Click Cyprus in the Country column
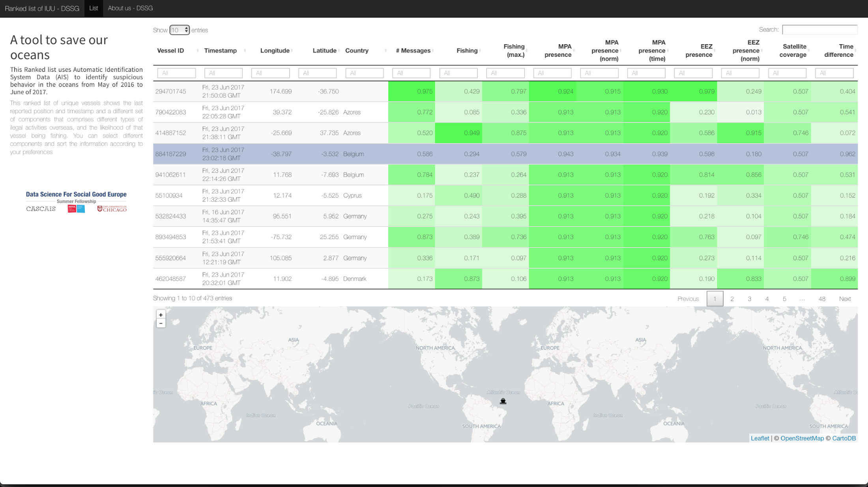This screenshot has width=868, height=487. coord(352,196)
